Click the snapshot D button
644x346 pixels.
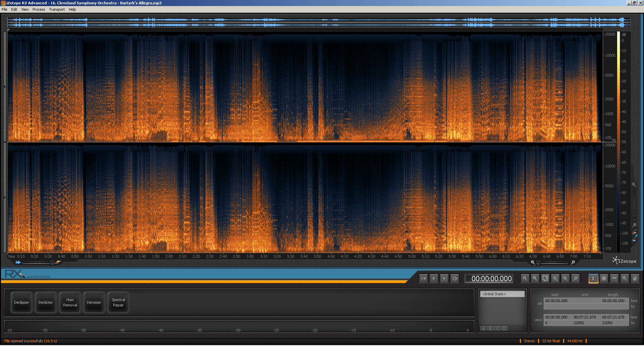[504, 328]
